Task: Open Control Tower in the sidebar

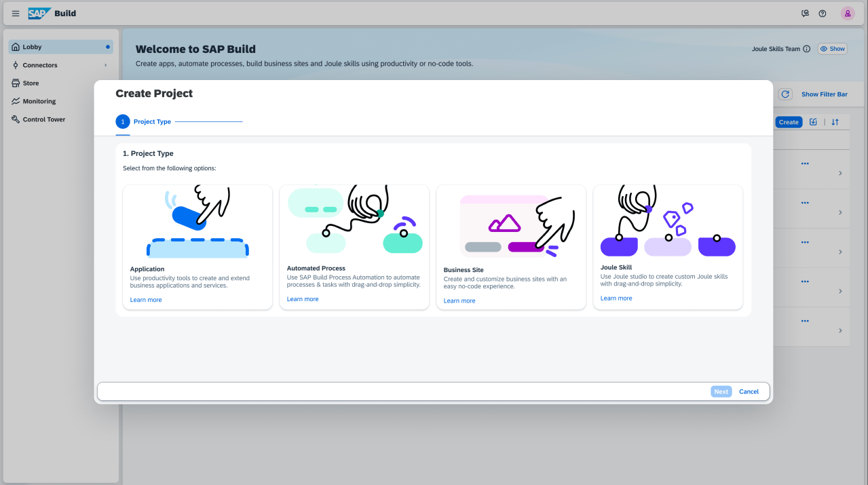Action: [x=60, y=119]
